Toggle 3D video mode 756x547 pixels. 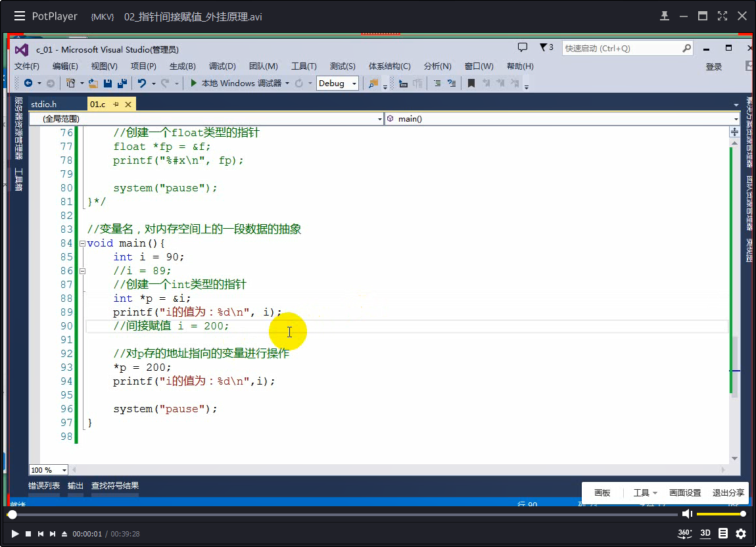coord(705,533)
